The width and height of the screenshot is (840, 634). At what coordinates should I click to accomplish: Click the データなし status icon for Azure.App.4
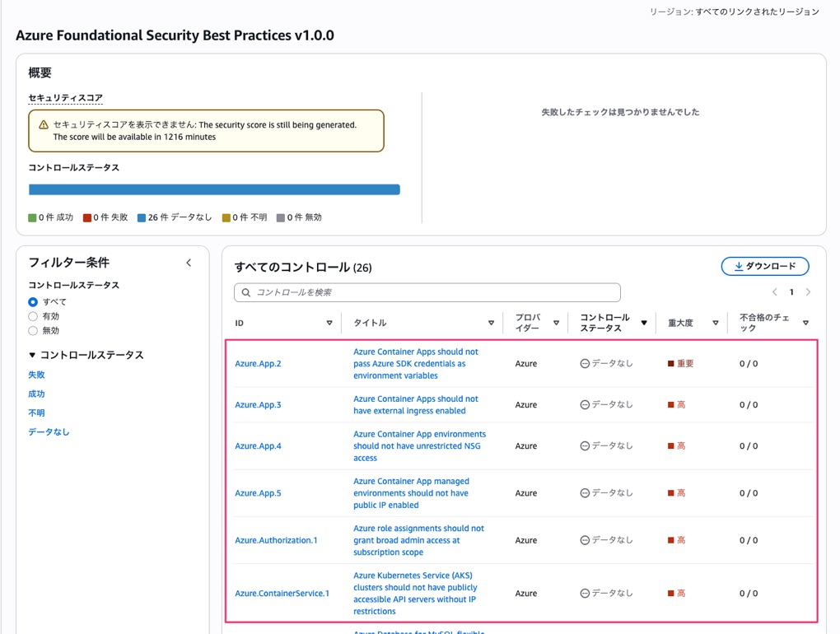pyautogui.click(x=585, y=446)
